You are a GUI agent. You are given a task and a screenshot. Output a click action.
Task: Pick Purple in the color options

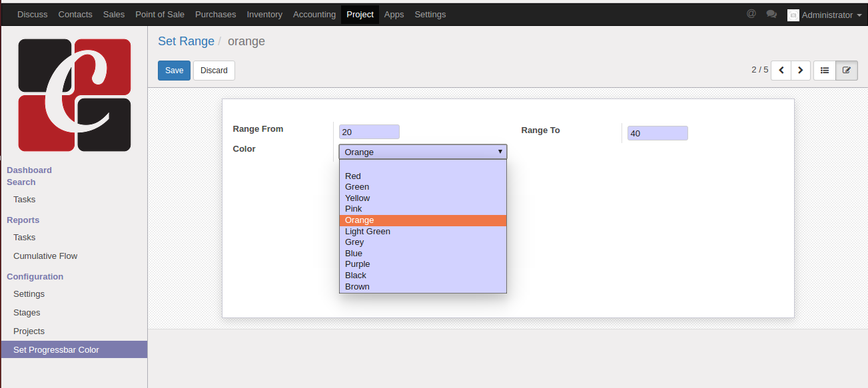point(358,264)
